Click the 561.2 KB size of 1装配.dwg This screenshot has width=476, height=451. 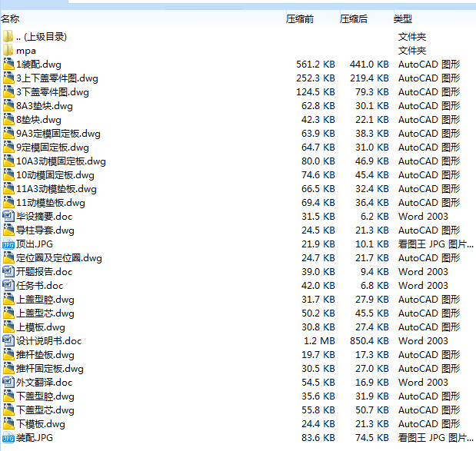tap(316, 65)
